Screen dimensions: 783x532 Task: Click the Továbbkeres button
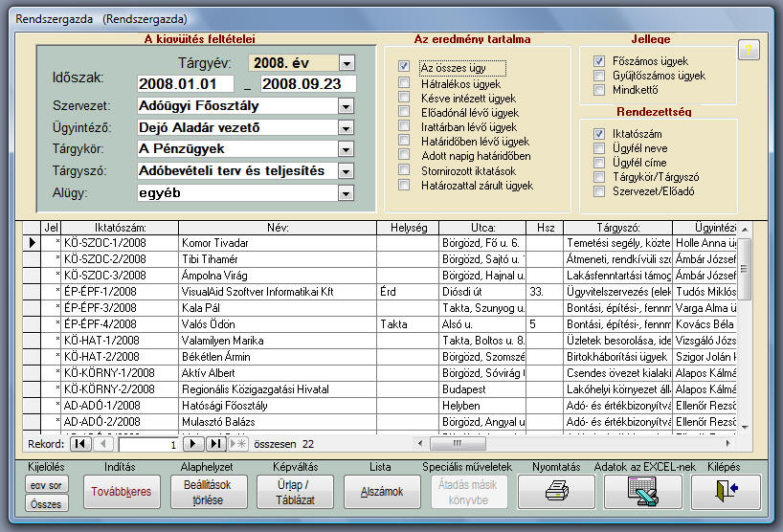click(x=122, y=492)
